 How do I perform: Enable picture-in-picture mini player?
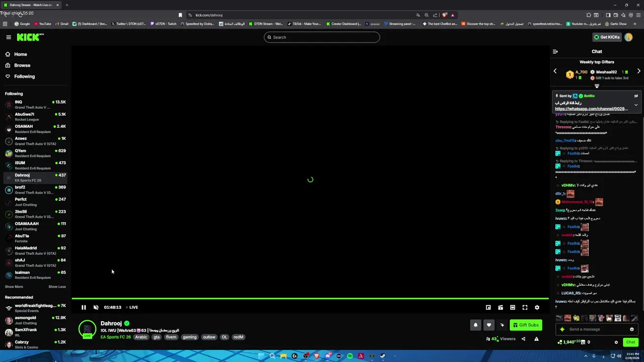tap(488, 307)
